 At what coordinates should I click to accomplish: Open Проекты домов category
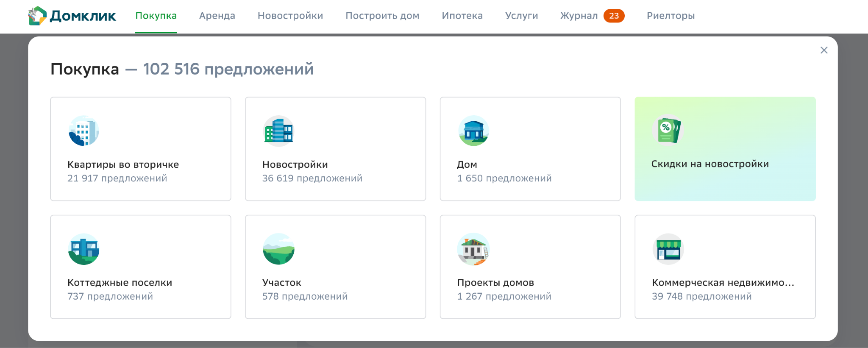tap(495, 283)
